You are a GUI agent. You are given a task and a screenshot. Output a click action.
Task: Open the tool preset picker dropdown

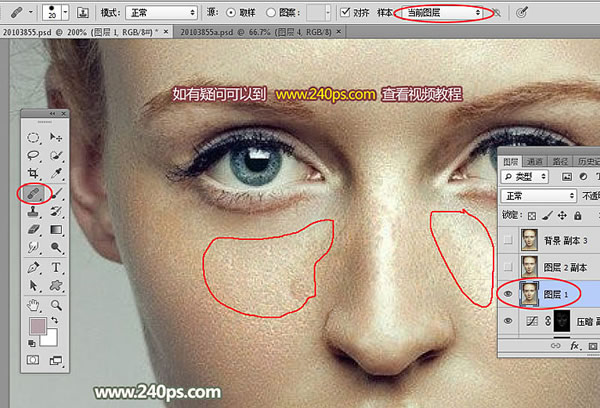click(x=30, y=12)
